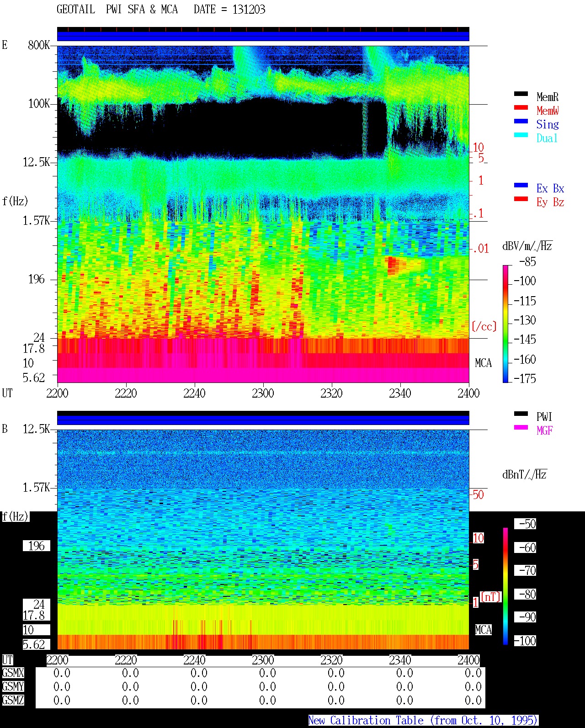
Task: Click the 800K frequency label on the E panel
Action: coord(39,45)
